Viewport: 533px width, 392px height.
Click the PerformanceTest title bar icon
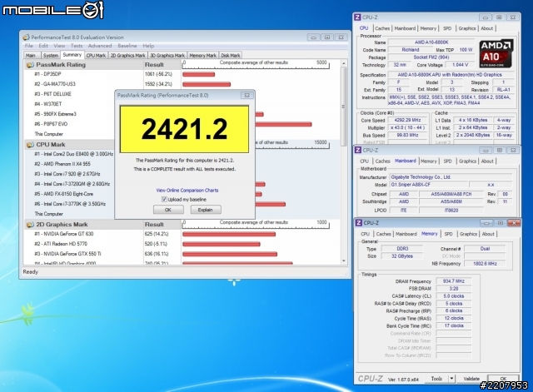coord(26,37)
